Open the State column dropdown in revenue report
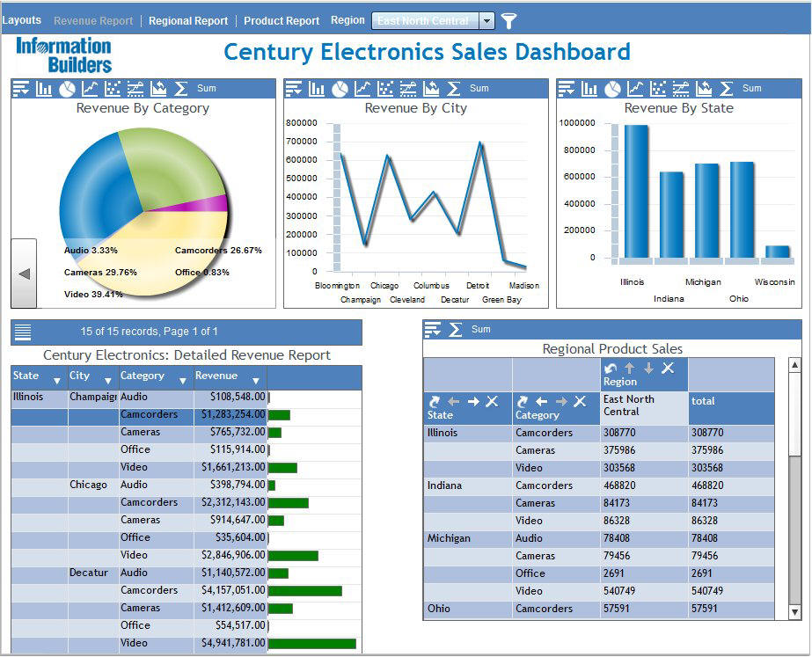The height and width of the screenshot is (657, 812). coord(57,381)
